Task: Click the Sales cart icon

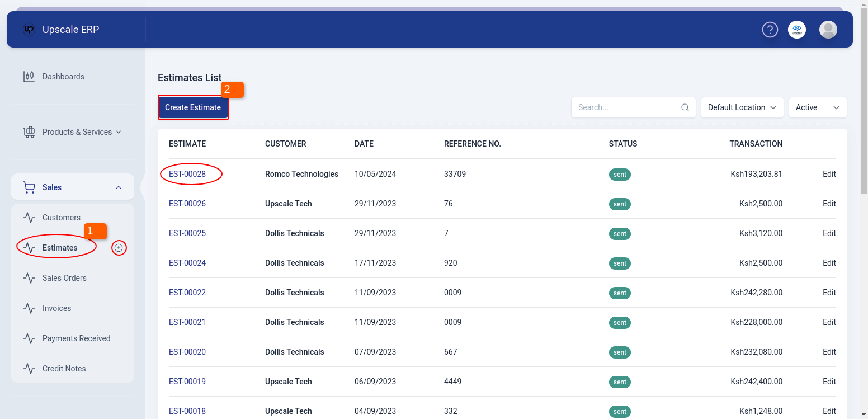Action: point(29,187)
